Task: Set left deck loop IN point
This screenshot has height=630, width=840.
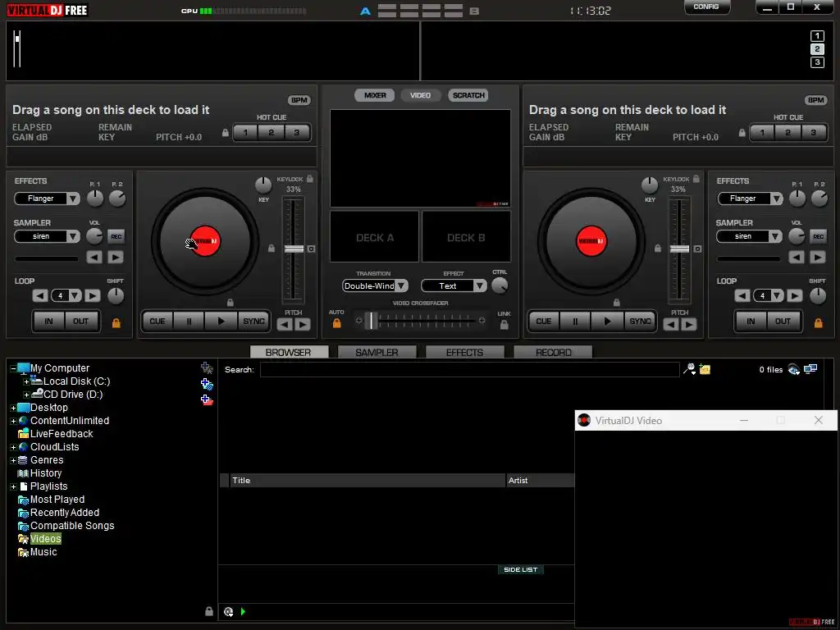Action: click(48, 322)
